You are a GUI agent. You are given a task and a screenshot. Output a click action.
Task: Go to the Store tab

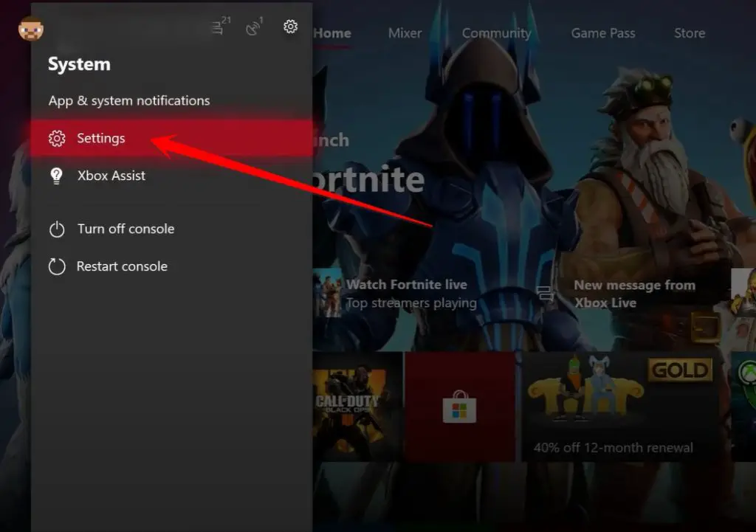click(x=690, y=33)
